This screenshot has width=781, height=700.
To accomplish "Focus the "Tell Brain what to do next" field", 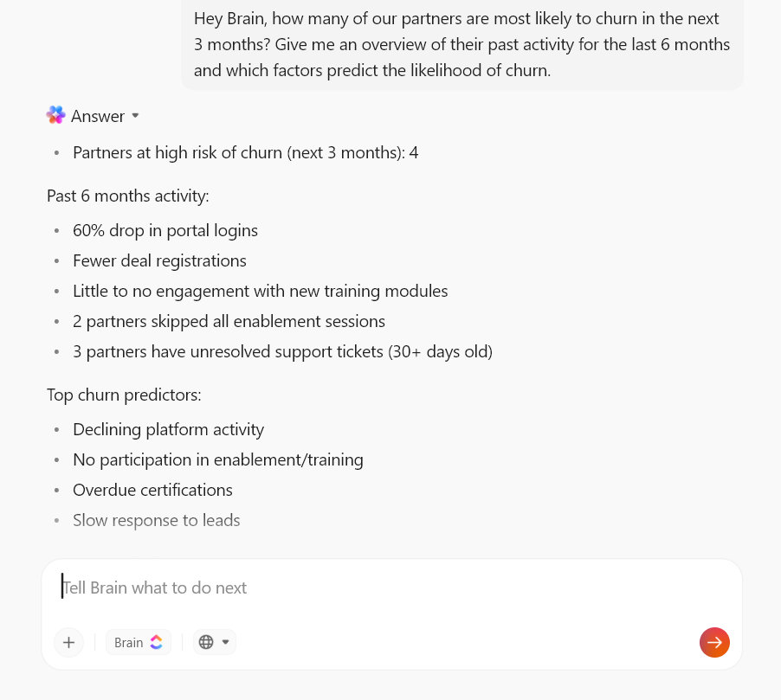I will tap(390, 588).
